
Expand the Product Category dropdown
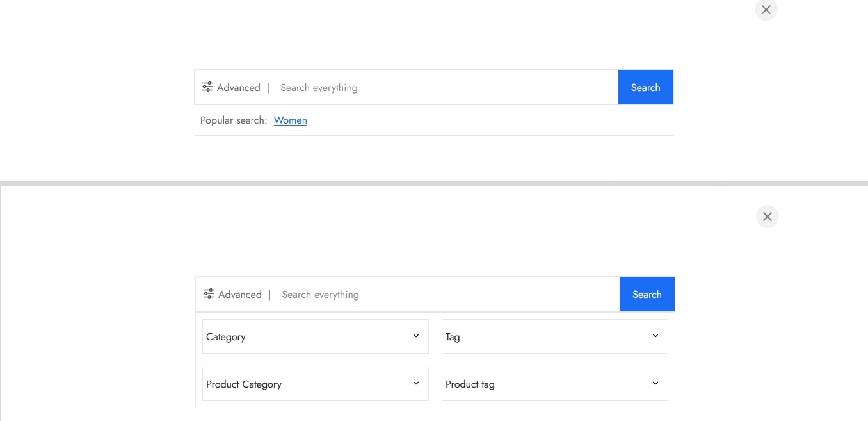click(315, 384)
